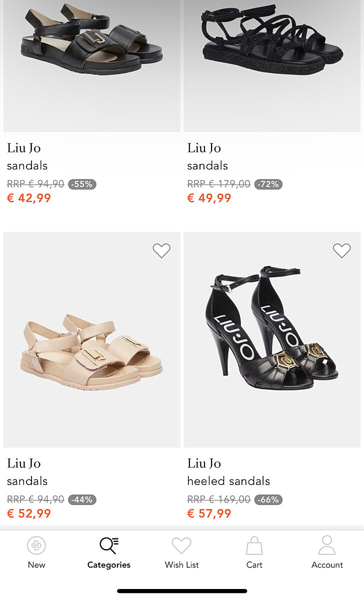
Task: Open the "heeled sandals" product title
Action: click(x=228, y=481)
